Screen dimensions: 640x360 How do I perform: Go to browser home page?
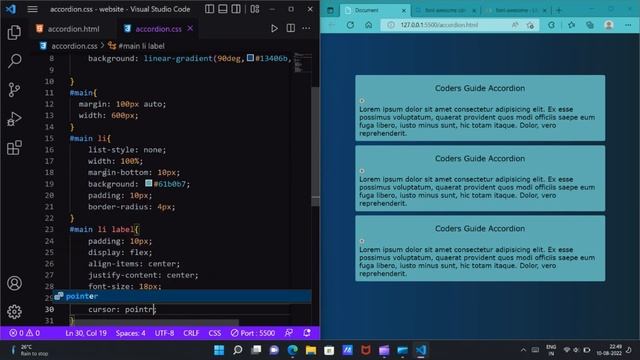click(x=369, y=25)
